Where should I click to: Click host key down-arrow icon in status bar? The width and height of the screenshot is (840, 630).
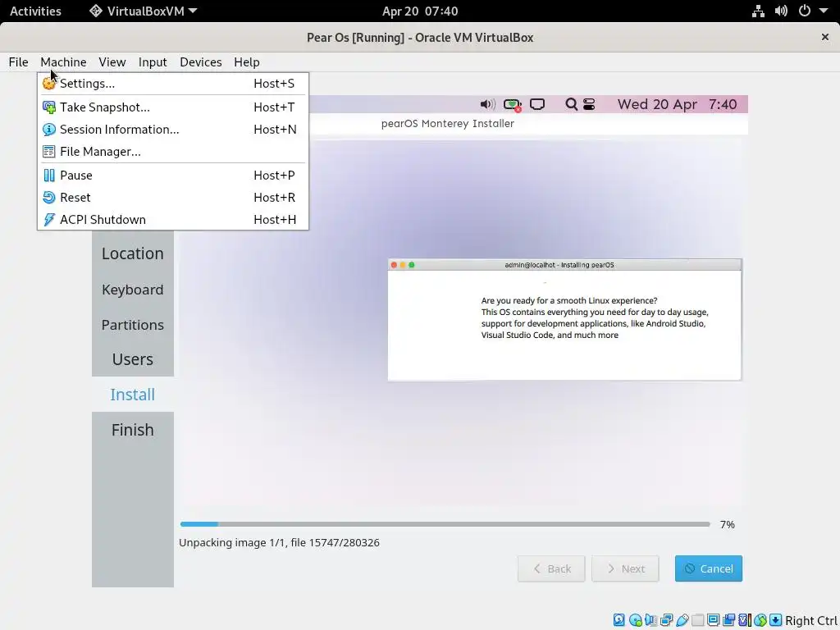click(775, 620)
